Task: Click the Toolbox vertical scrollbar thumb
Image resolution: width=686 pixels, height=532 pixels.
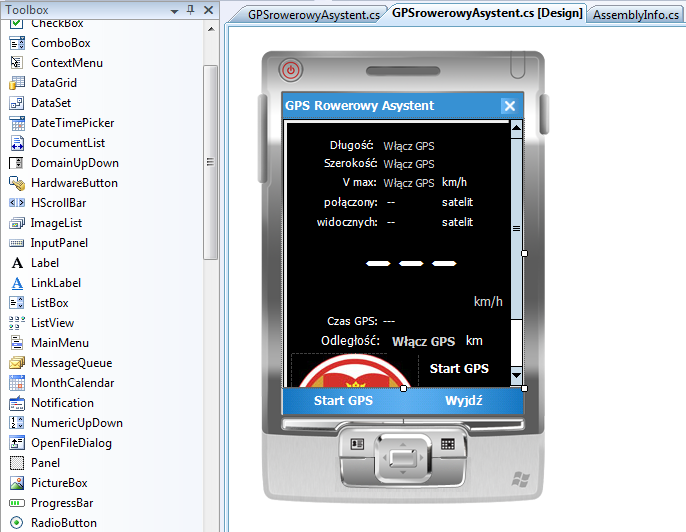Action: (x=210, y=162)
